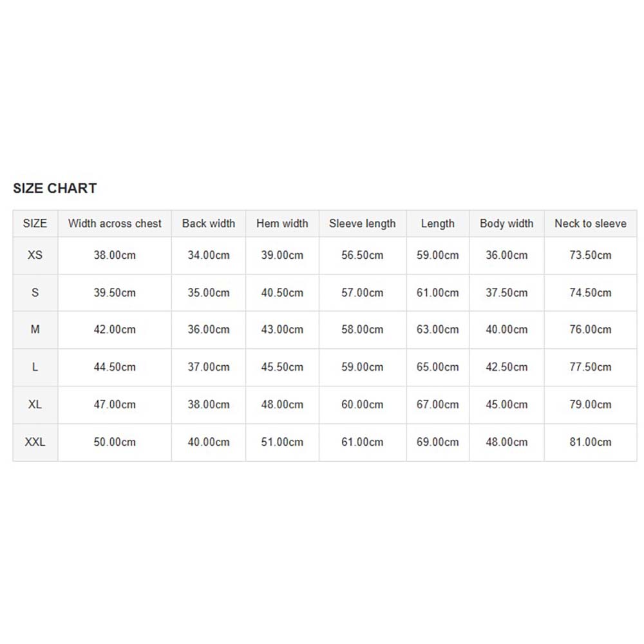Select the 45.50cm hem width cell
This screenshot has height=644, width=644.
click(282, 367)
